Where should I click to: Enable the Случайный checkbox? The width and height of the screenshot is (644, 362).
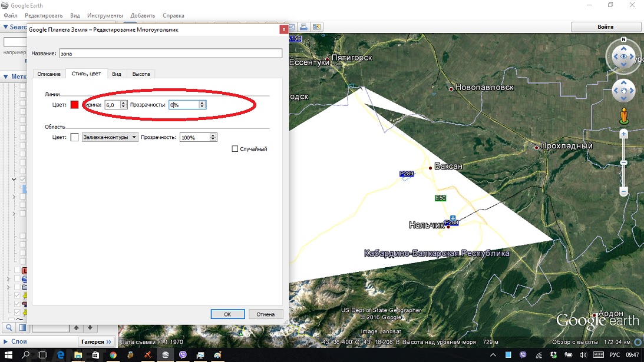235,149
